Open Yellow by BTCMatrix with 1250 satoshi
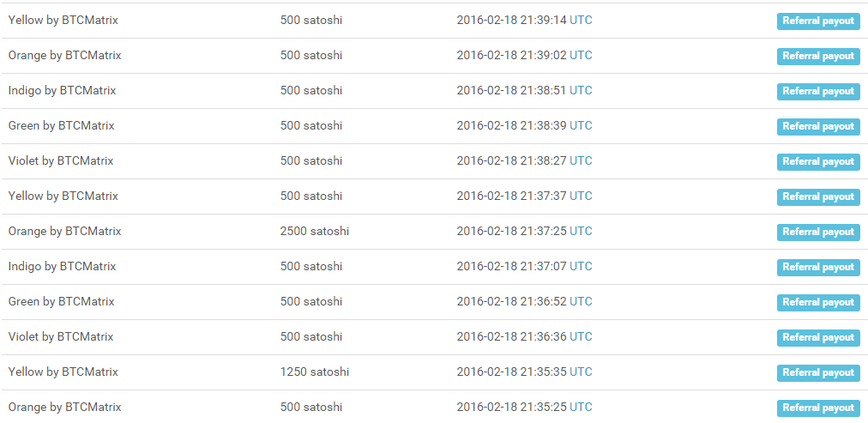Screen dimensions: 868x423 point(63,372)
